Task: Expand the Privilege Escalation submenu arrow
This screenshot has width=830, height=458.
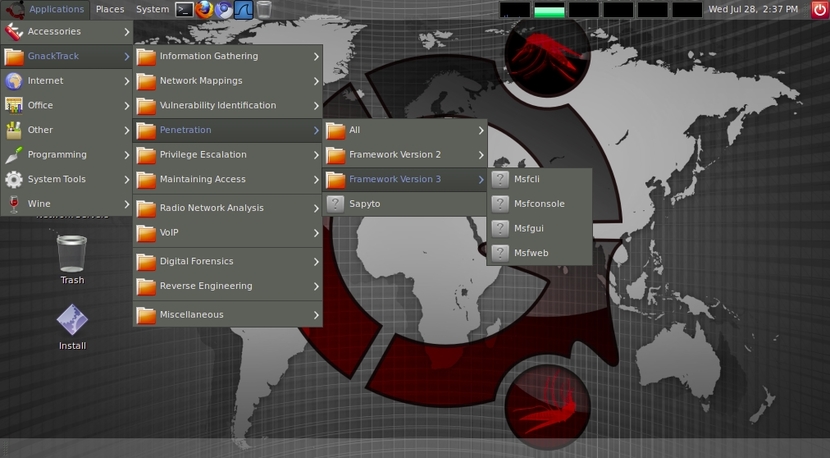Action: tap(316, 155)
